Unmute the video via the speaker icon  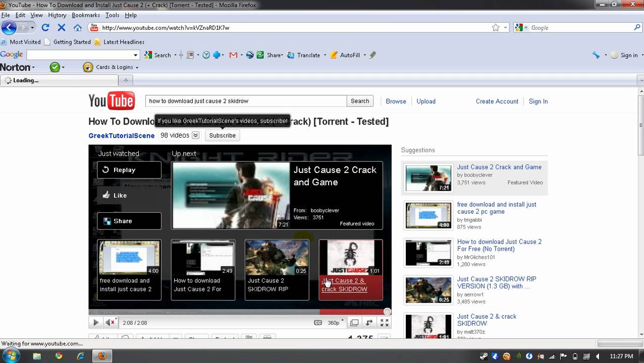[111, 323]
